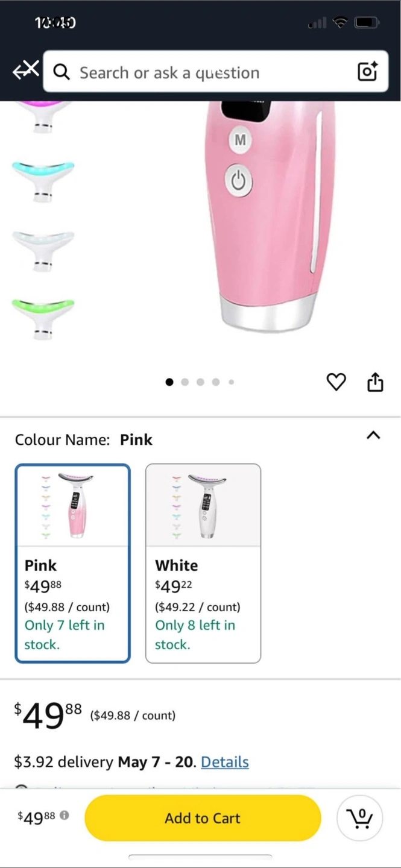The width and height of the screenshot is (401, 868).
Task: Tap the search magnifier icon
Action: tap(62, 72)
